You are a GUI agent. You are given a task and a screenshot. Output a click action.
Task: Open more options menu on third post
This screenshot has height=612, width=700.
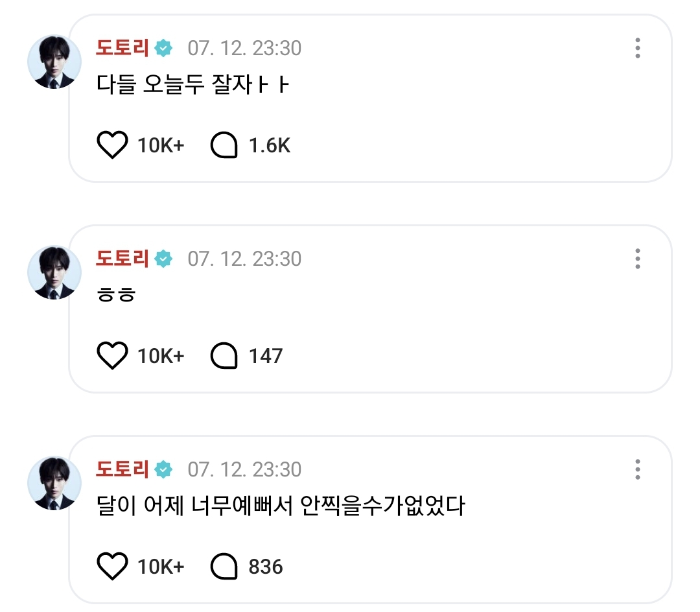638,469
